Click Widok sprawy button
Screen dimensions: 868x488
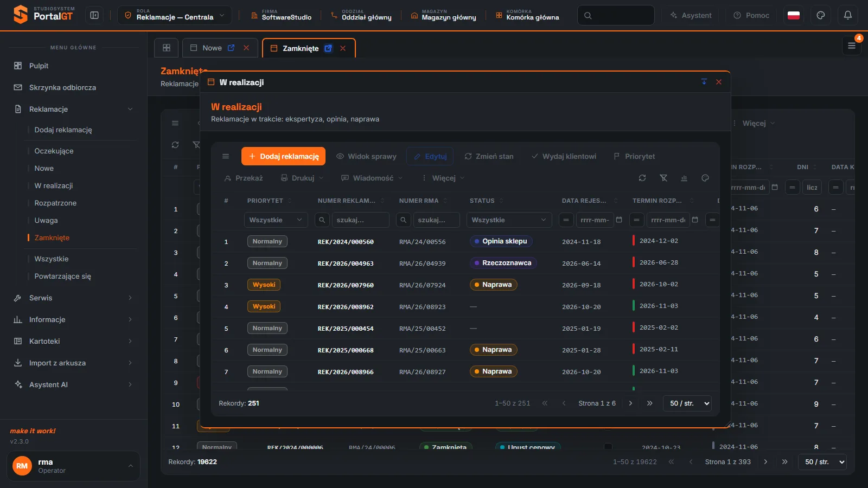pos(366,156)
